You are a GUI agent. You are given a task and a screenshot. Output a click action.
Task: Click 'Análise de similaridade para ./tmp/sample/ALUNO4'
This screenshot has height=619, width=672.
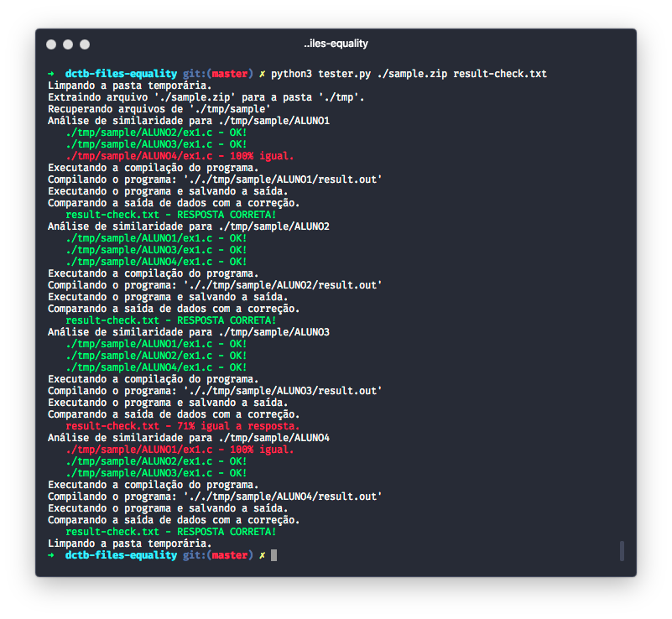click(189, 438)
